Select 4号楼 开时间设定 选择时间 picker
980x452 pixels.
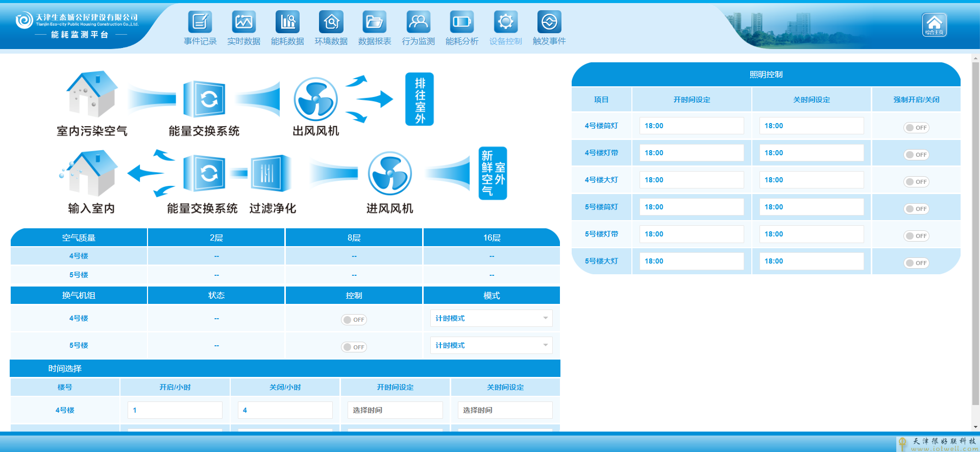[x=395, y=410]
